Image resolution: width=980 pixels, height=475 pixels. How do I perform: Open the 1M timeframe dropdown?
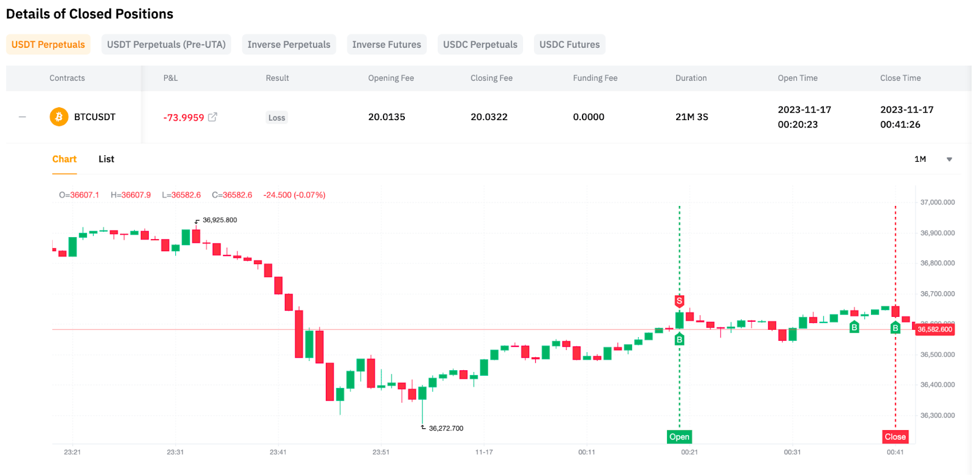(920, 159)
